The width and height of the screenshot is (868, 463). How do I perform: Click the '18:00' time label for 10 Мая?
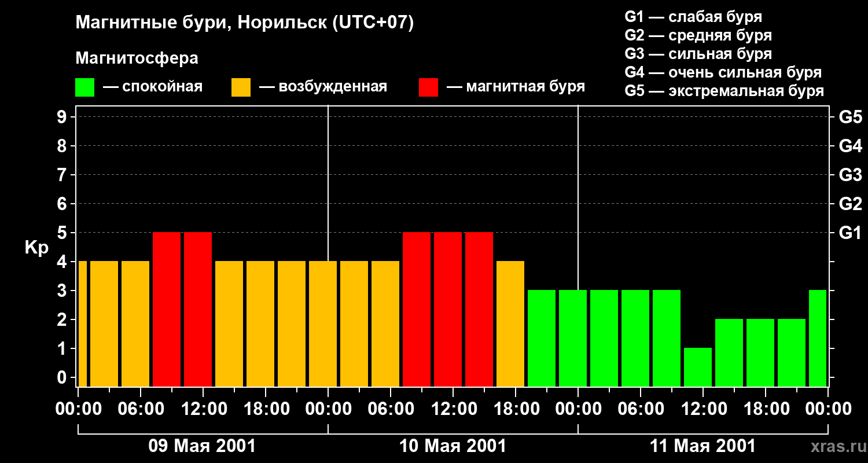coord(516,409)
